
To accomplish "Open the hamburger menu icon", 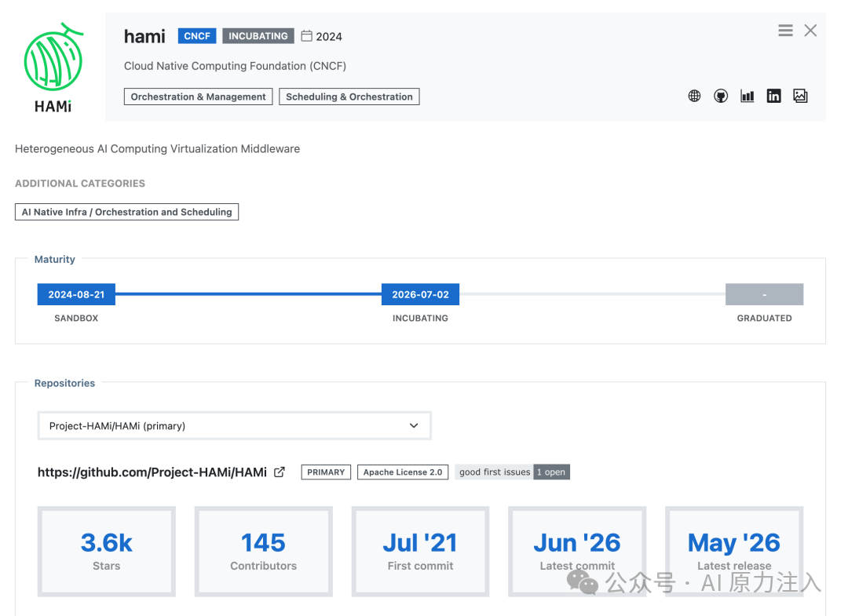I will (x=785, y=31).
